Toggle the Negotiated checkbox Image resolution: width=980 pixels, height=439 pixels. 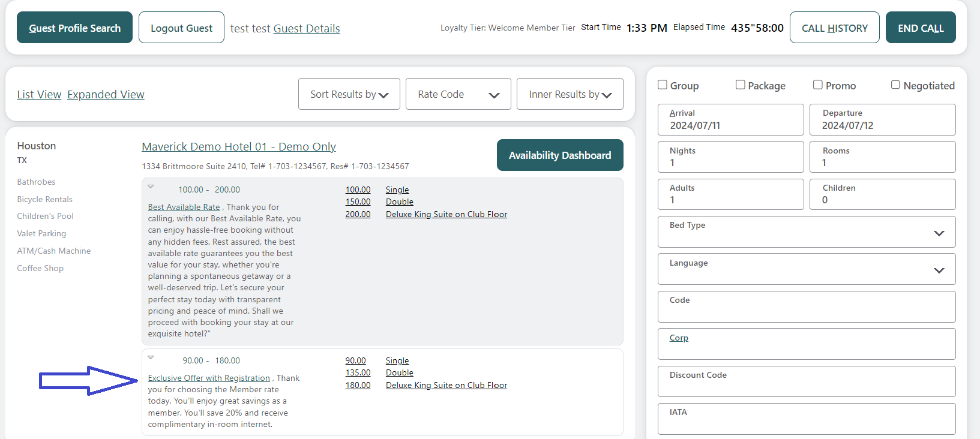895,85
